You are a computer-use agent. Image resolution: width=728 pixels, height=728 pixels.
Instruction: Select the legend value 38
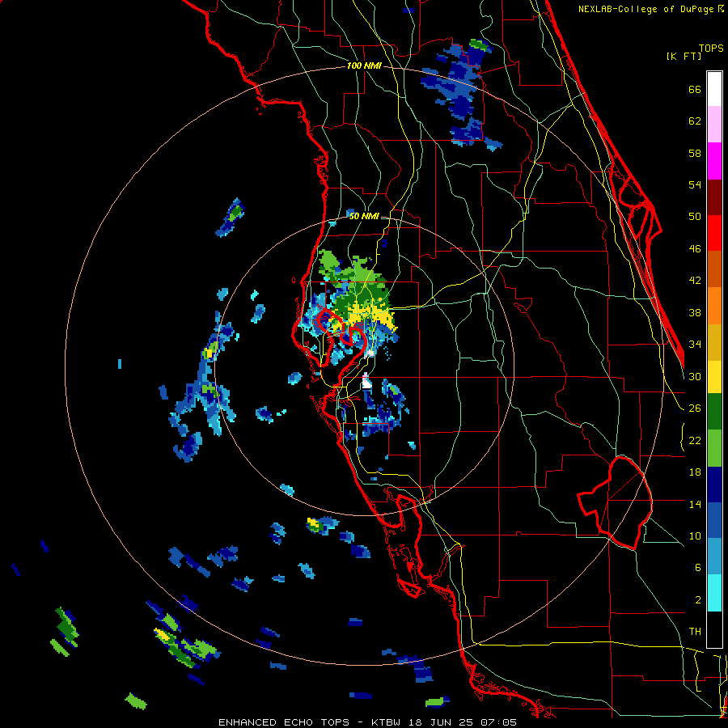pos(695,313)
